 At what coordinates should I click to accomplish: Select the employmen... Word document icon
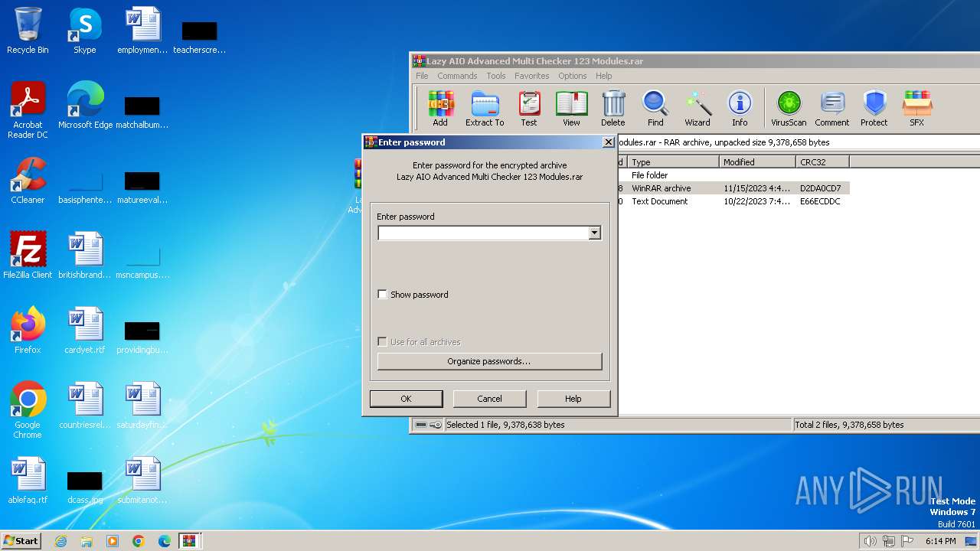point(142,31)
